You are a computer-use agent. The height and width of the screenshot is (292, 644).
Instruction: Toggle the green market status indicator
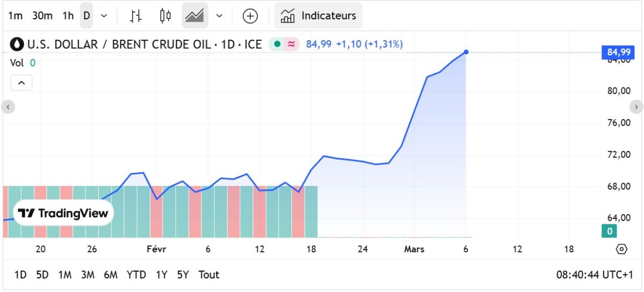point(277,44)
